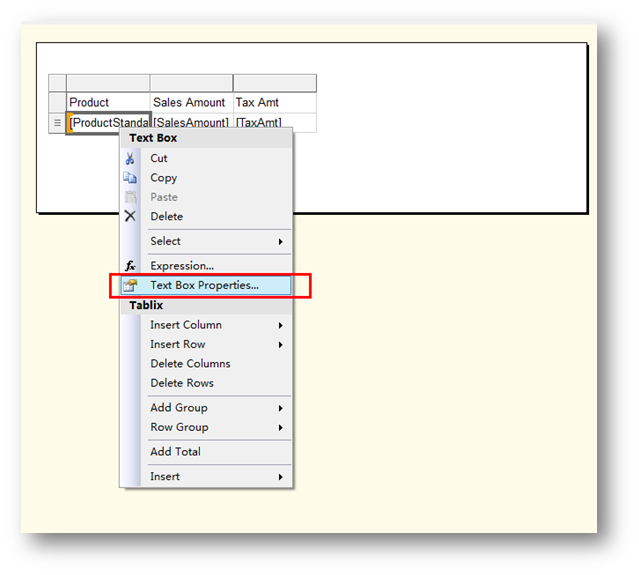Choose Delete Columns in Tablix section
Viewport: 639px width, 575px height.
[207, 364]
